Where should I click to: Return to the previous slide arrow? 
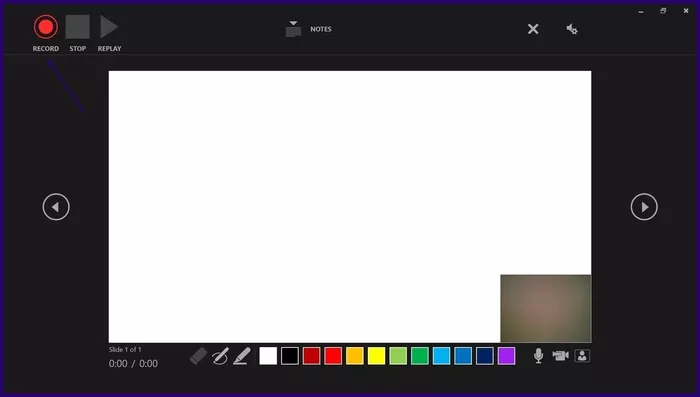pos(56,207)
